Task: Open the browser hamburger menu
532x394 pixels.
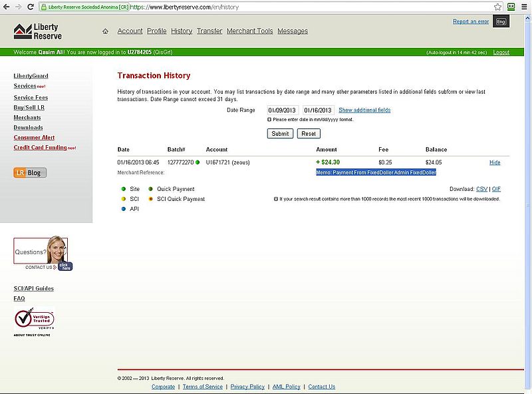Action: (524, 7)
